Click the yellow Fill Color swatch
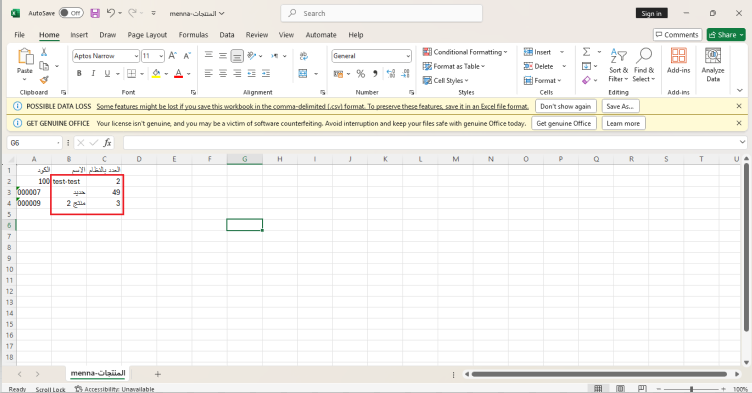Screen dimensions: 752x393 coord(156,73)
